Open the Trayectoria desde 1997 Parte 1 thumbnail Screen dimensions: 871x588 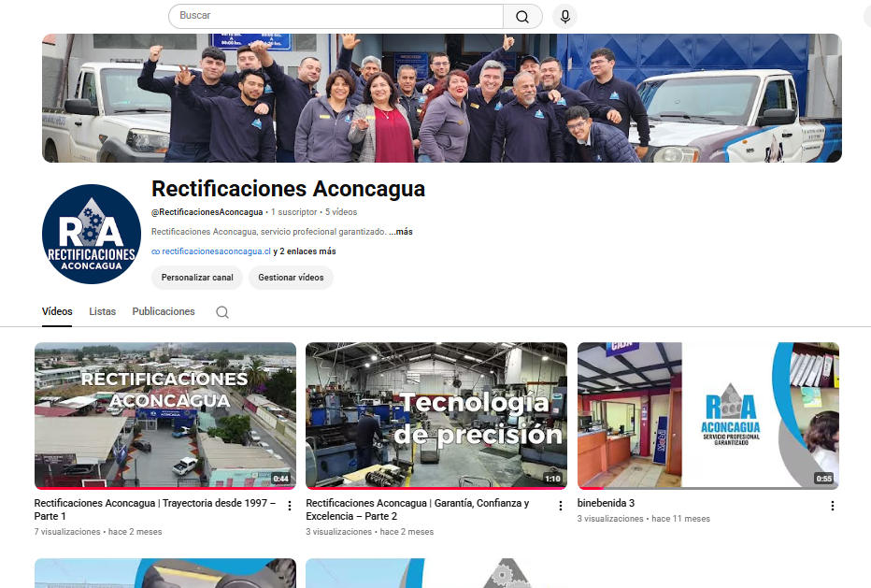pos(165,416)
